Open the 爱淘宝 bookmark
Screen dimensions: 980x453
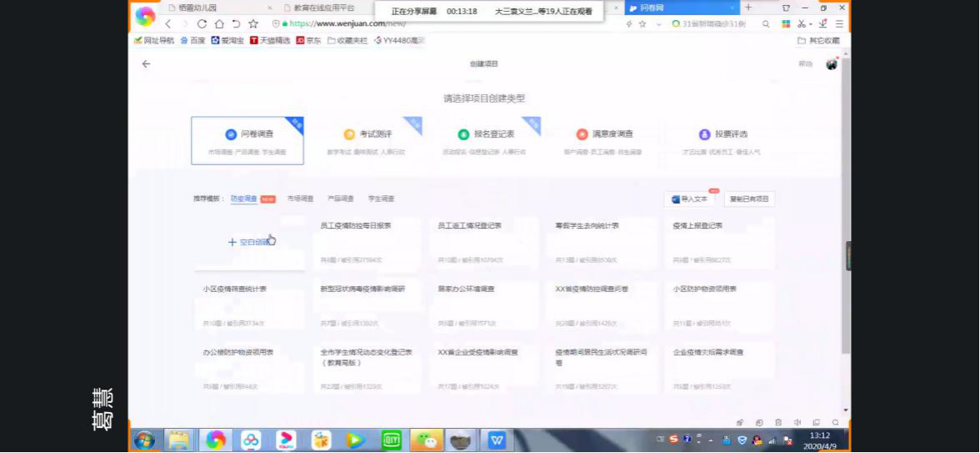pos(227,40)
